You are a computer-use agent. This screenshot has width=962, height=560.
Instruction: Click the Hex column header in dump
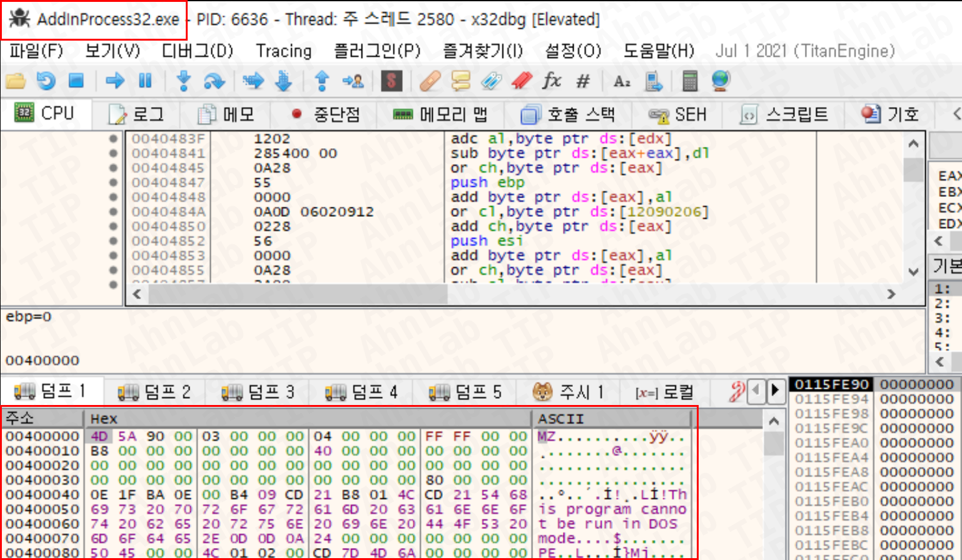(308, 418)
